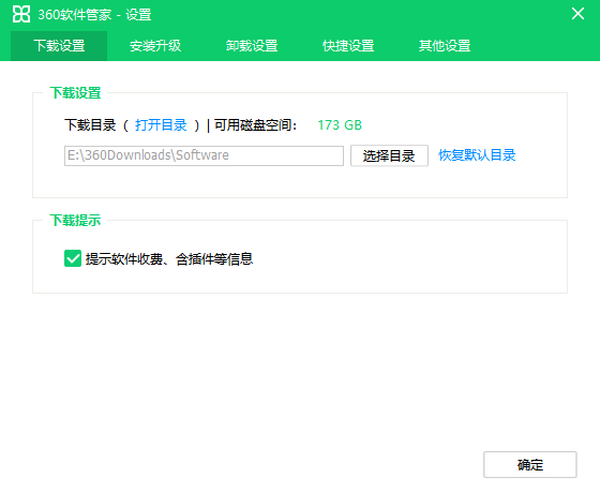The height and width of the screenshot is (493, 600).
Task: Select the 卸载设置 tab
Action: [251, 46]
